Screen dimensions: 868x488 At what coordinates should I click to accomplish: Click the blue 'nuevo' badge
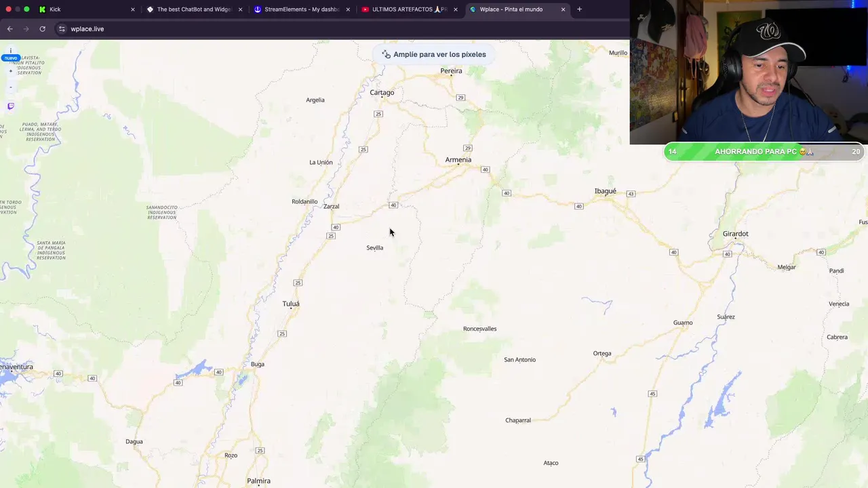pos(10,58)
